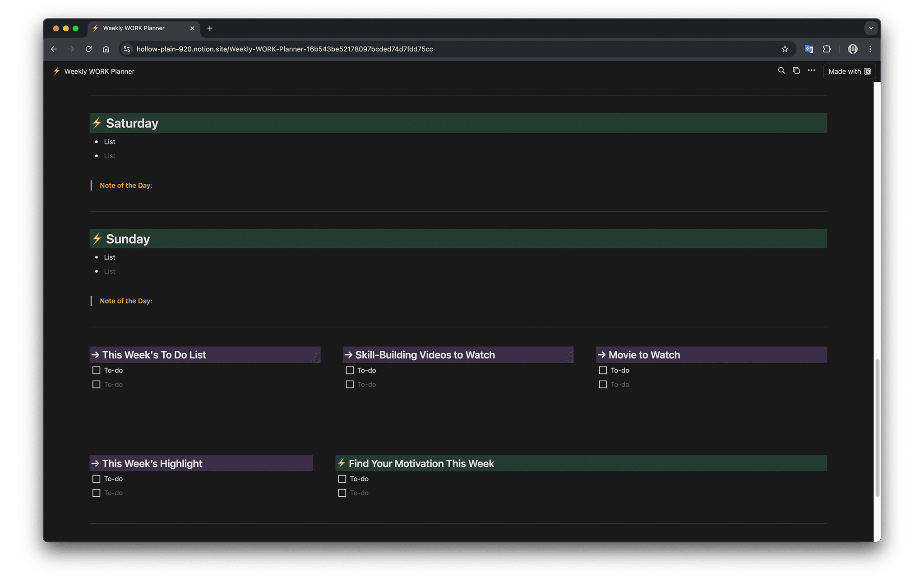
Task: Check first To-do under Movie to Watch
Action: (602, 370)
